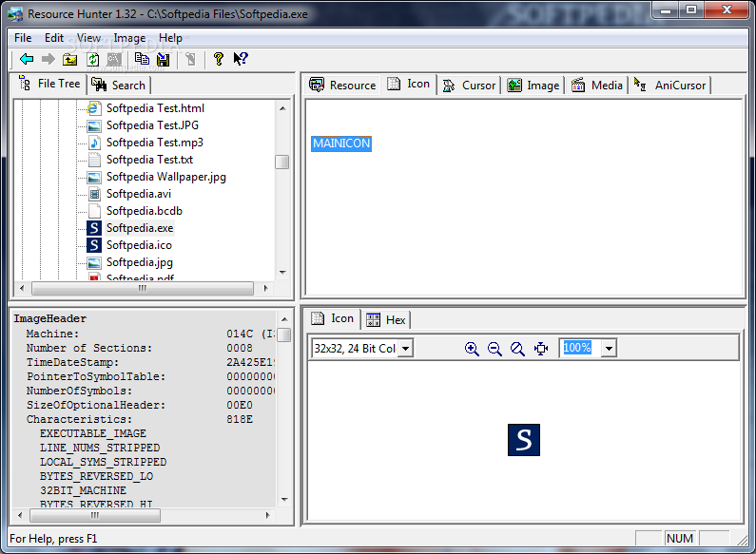Switch to the Hex tab
This screenshot has width=756, height=554.
pyautogui.click(x=386, y=320)
